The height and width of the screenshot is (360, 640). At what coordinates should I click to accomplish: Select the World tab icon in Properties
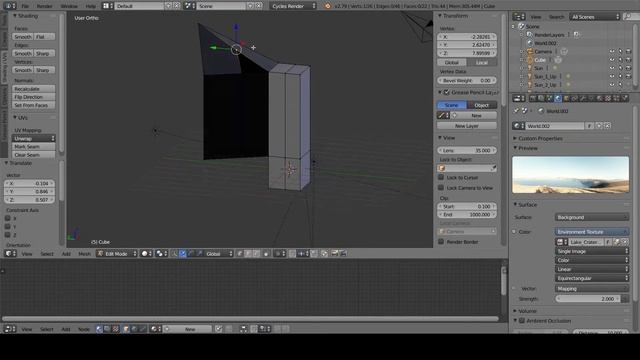[558, 98]
